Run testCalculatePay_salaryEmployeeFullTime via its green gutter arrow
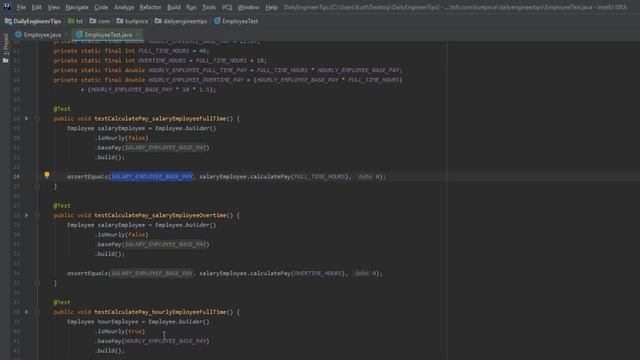The image size is (640, 360). pyautogui.click(x=27, y=118)
